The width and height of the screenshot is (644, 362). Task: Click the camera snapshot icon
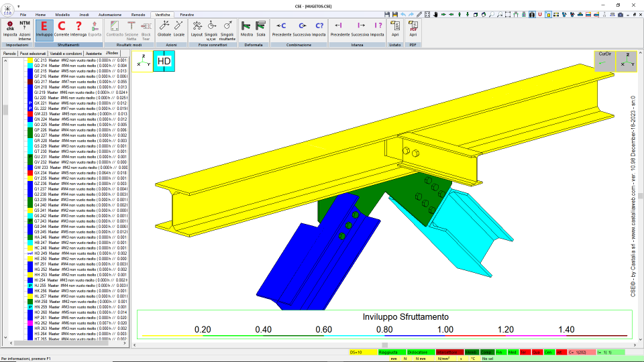[620, 14]
